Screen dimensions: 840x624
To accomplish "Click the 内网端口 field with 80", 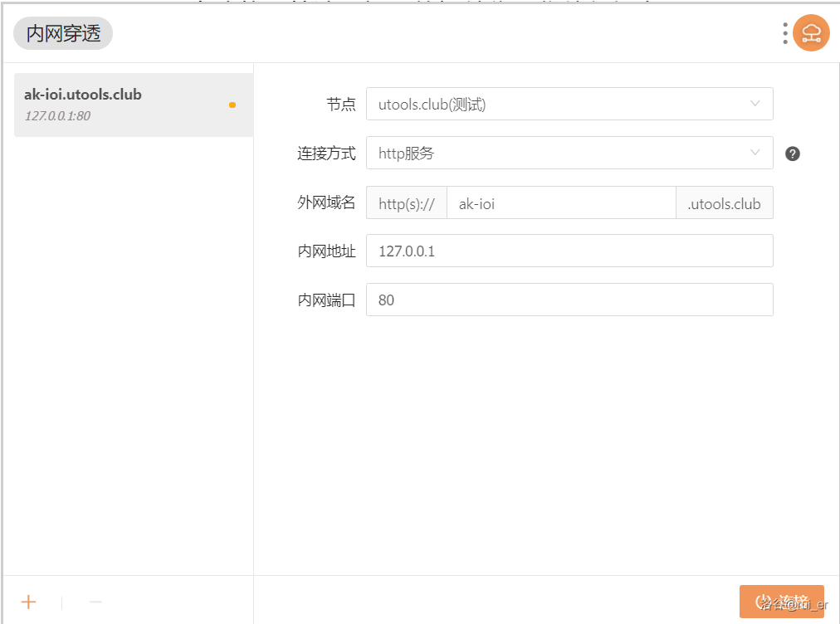I will (569, 300).
